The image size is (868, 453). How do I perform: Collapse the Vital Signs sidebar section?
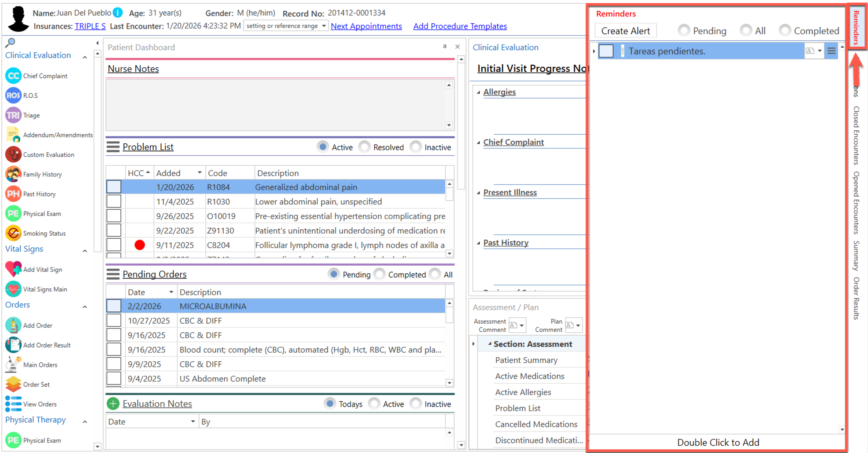[x=85, y=250]
